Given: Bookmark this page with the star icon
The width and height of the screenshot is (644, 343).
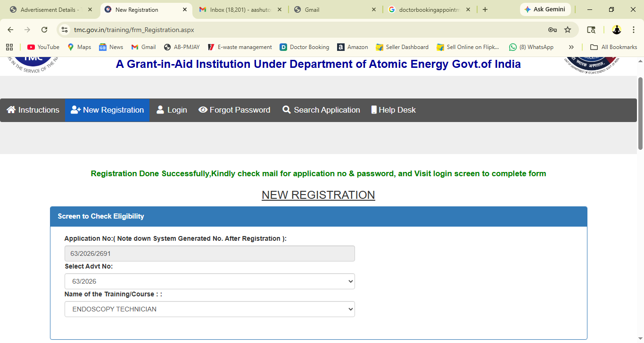Looking at the screenshot, I should [568, 30].
